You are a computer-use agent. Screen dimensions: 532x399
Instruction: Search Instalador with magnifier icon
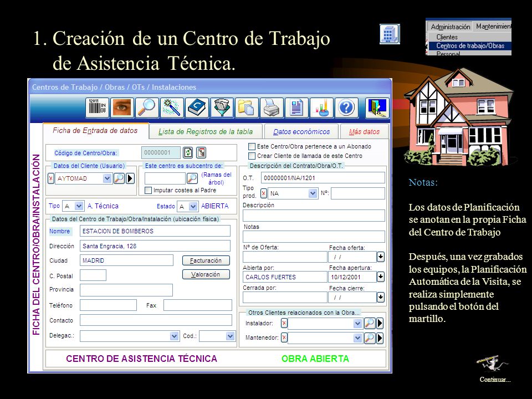pos(370,323)
